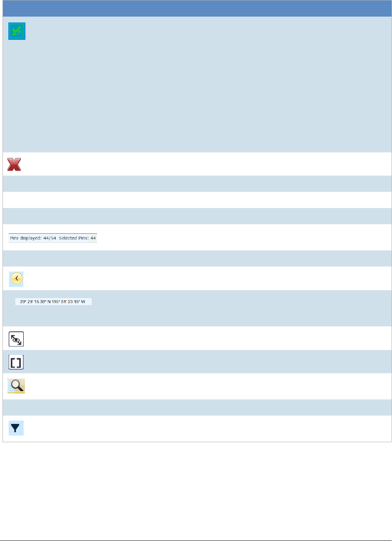Screen dimensions: 392x541
Task: Click the red X delete icon
Action: (15, 164)
